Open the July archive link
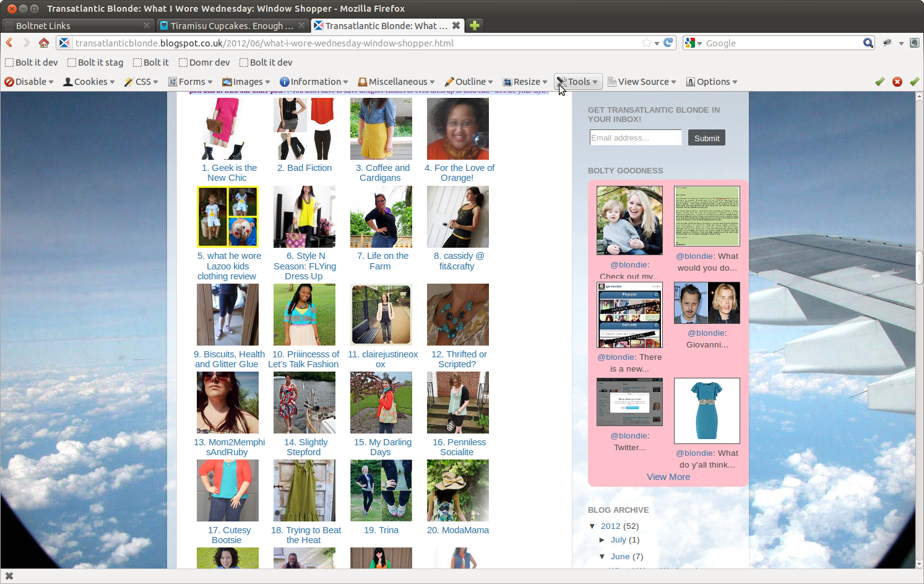924x584 pixels. [618, 540]
